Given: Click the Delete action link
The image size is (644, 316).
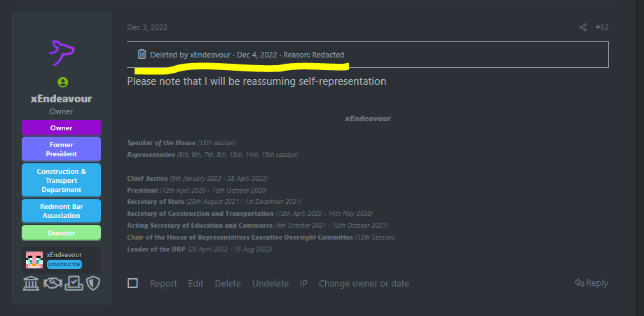Looking at the screenshot, I should coord(228,284).
